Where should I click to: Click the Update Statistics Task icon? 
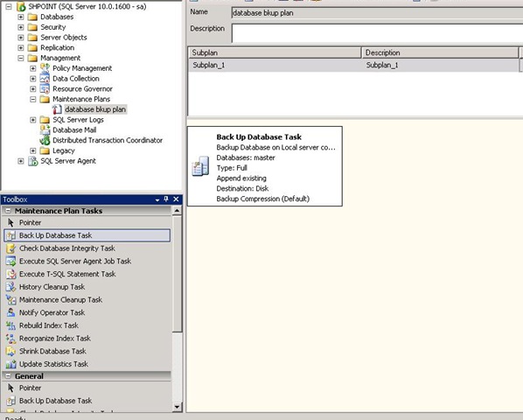click(x=10, y=364)
